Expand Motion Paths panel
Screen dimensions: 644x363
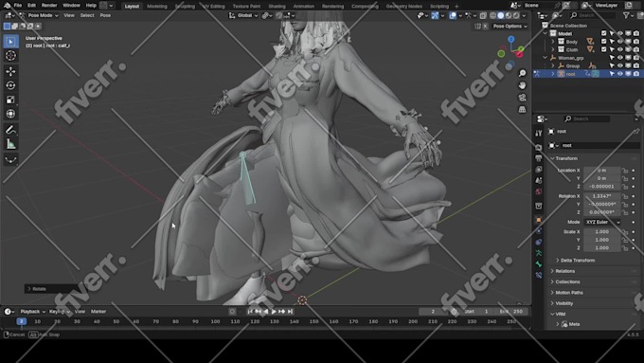pyautogui.click(x=569, y=292)
